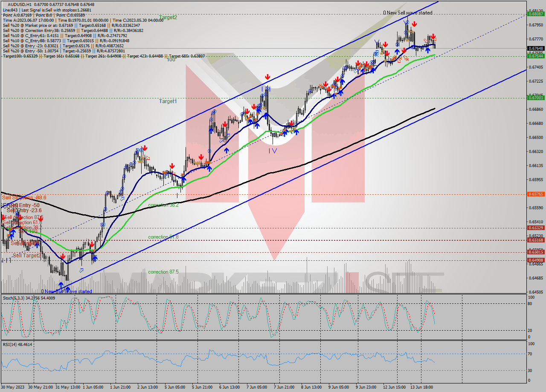The image size is (546, 392).
Task: Click the 'correction 61.8' label
Action: (163, 237)
